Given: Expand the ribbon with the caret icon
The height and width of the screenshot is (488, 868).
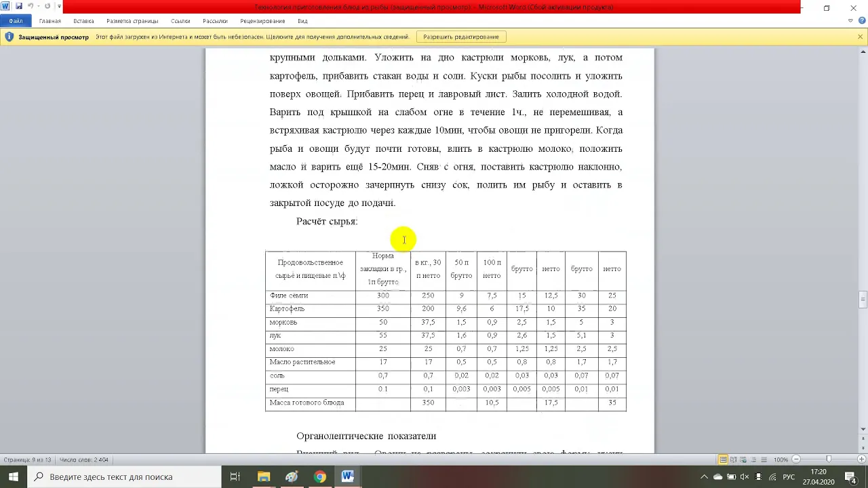Looking at the screenshot, I should click(x=850, y=21).
